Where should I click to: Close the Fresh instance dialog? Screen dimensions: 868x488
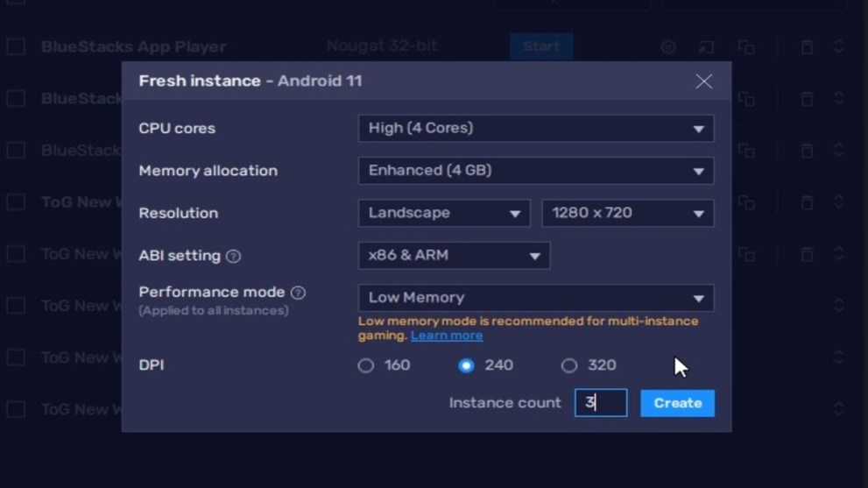[703, 81]
